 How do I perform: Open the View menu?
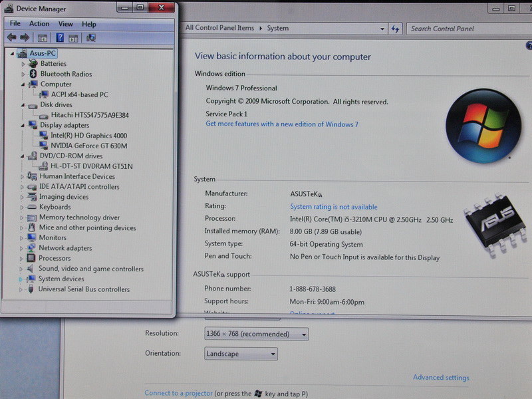(x=65, y=24)
